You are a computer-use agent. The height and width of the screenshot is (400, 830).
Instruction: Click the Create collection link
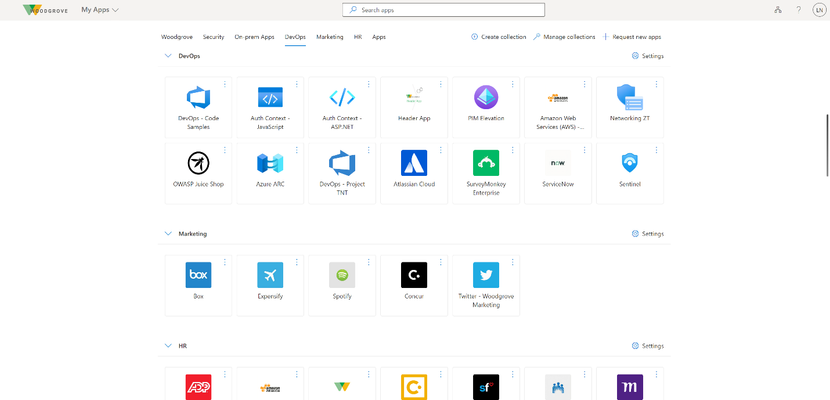499,37
